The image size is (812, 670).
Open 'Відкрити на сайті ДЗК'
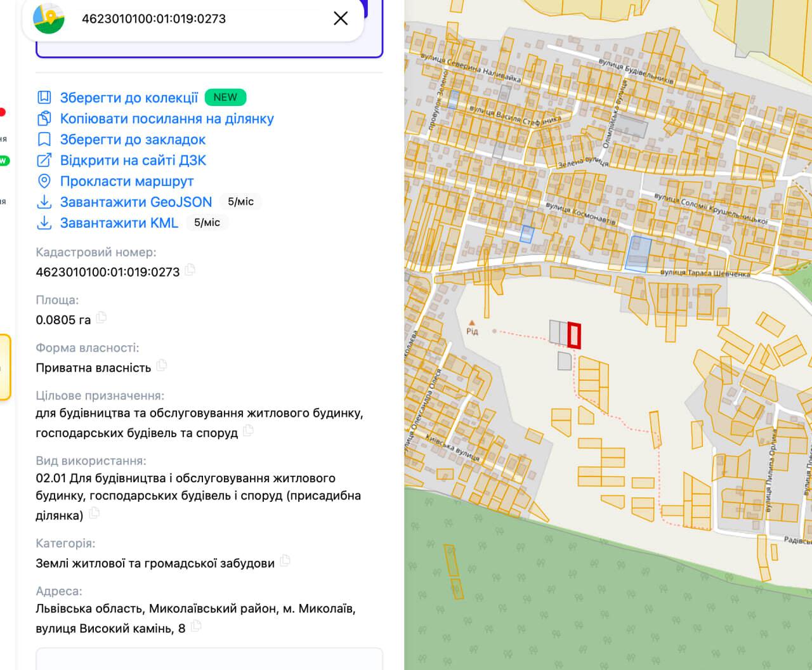tap(133, 161)
